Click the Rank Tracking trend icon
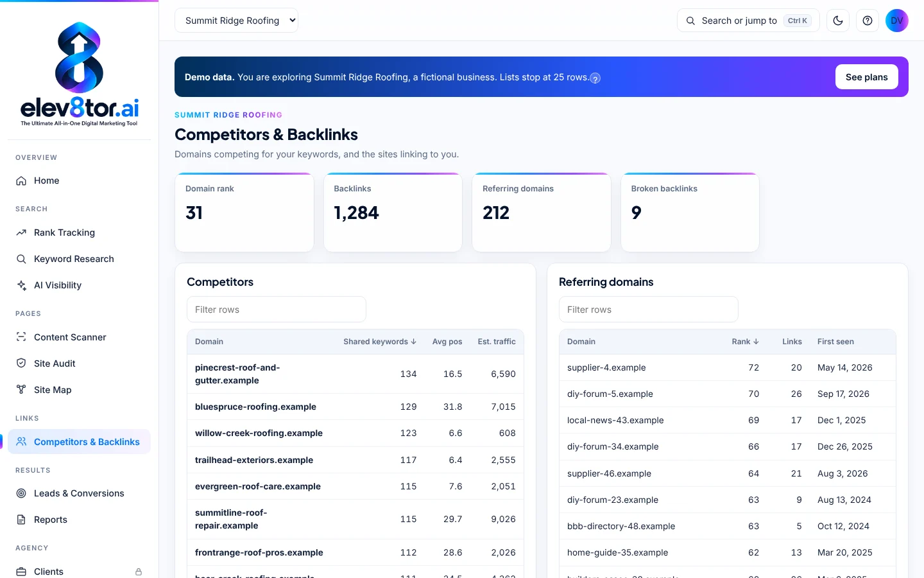This screenshot has width=924, height=578. (x=21, y=232)
